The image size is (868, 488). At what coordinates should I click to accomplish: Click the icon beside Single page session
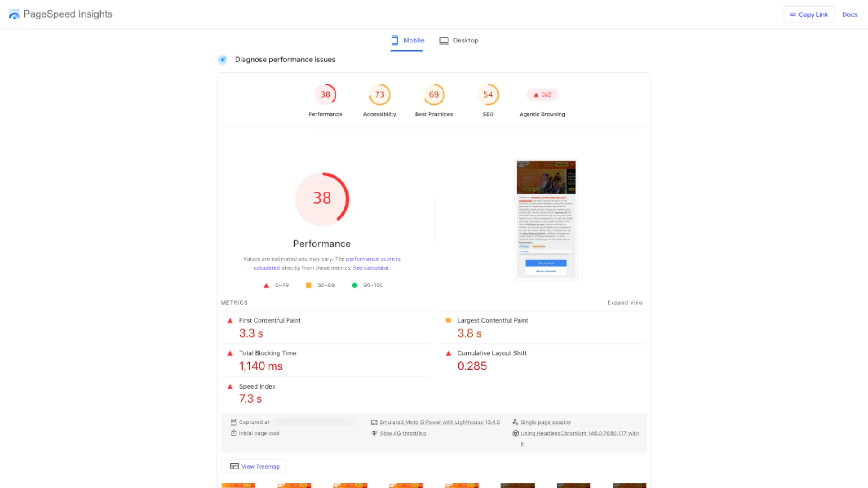pos(515,422)
